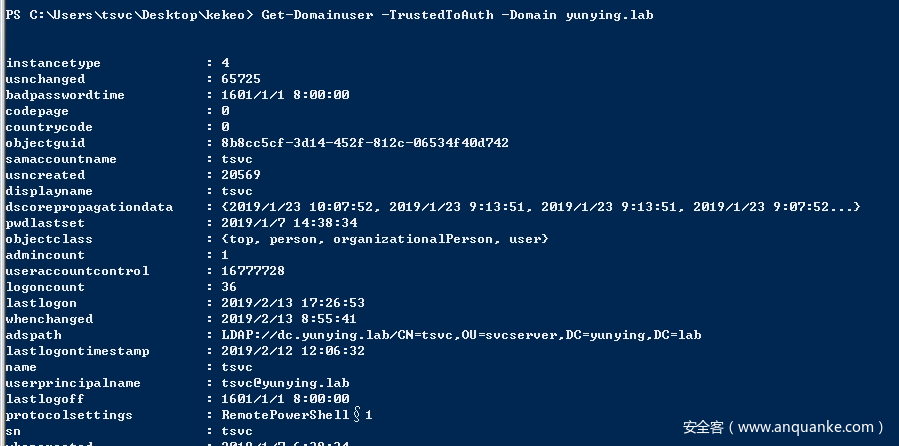This screenshot has width=899, height=446.
Task: Click the www.anquanke.com watermark
Action: coord(783,427)
